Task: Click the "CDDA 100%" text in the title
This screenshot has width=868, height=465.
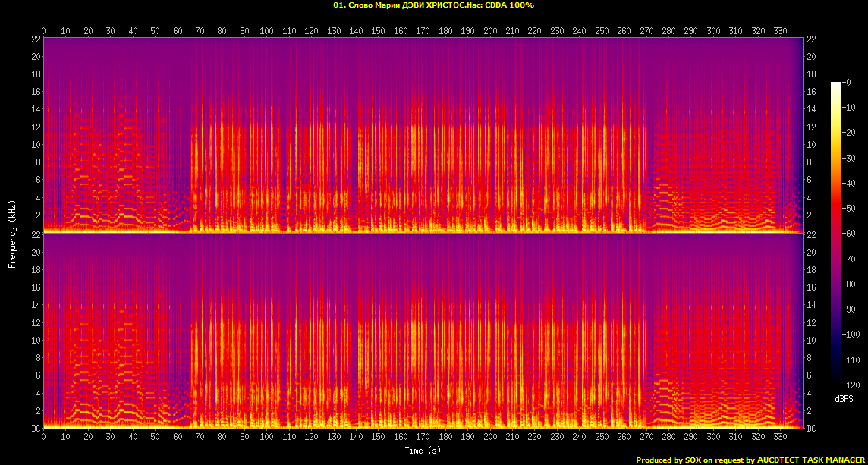Action: coord(509,5)
